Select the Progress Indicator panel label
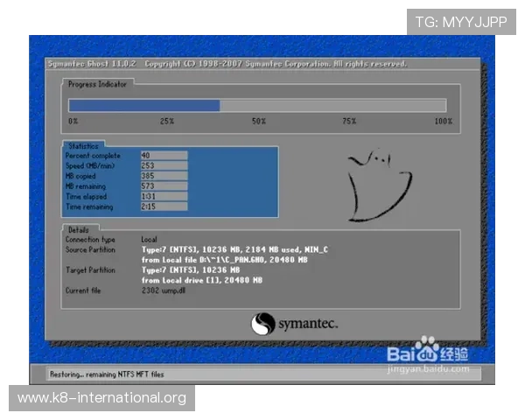The height and width of the screenshot is (420, 525). pos(97,84)
